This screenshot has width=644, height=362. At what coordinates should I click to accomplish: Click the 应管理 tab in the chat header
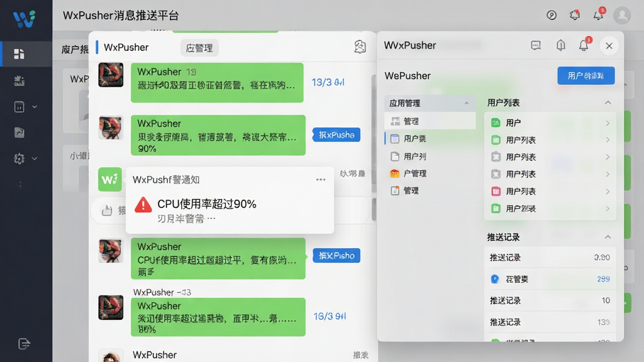pos(199,48)
